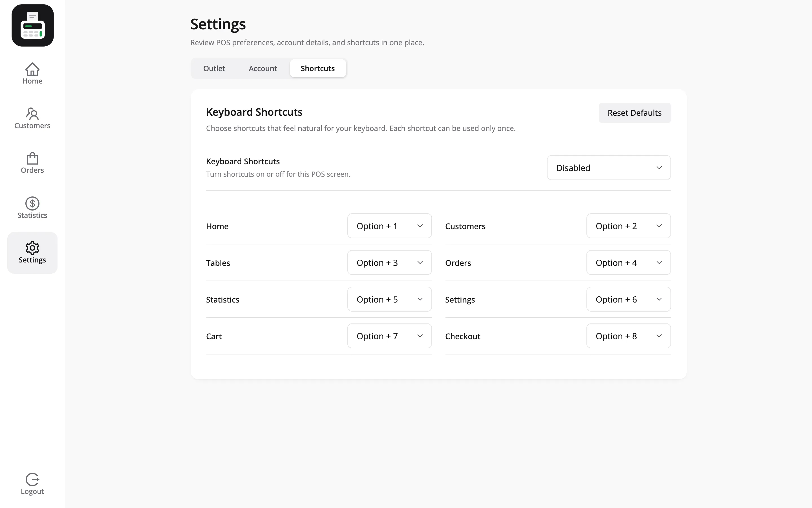Viewport: 812px width, 508px height.
Task: Open Orders from the sidebar
Action: pos(32,163)
